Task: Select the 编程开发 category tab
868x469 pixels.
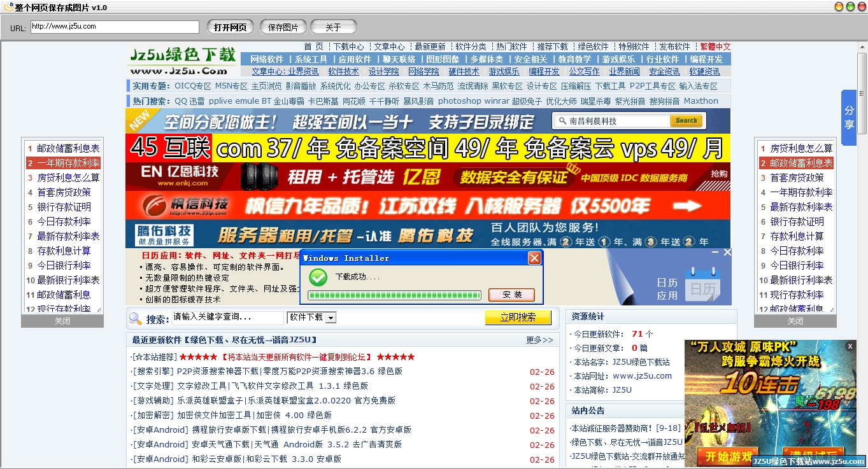Action: pyautogui.click(x=706, y=59)
